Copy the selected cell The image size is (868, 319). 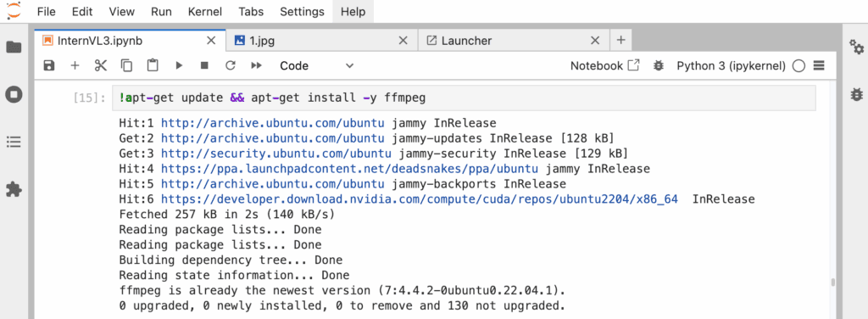(127, 66)
